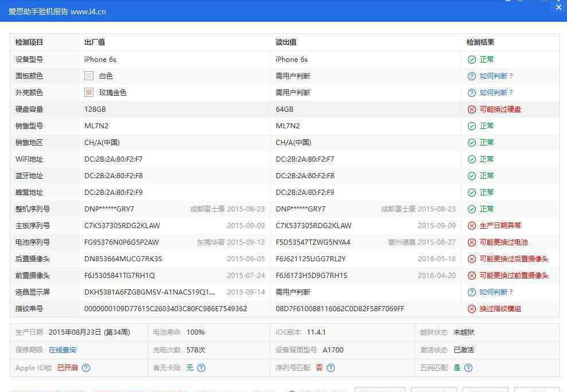The image size is (567, 392).
Task: Click the question icon in 液晶显示屏 row
Action: pyautogui.click(x=472, y=292)
